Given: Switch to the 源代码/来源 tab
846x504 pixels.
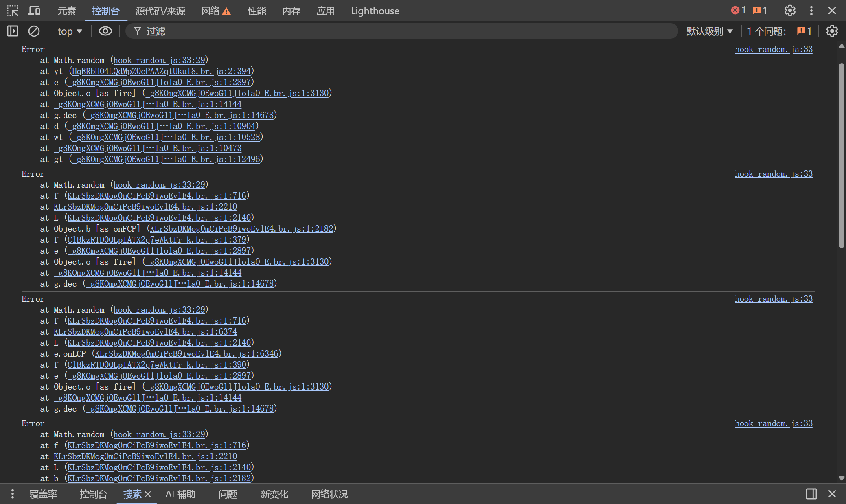Looking at the screenshot, I should pos(160,11).
